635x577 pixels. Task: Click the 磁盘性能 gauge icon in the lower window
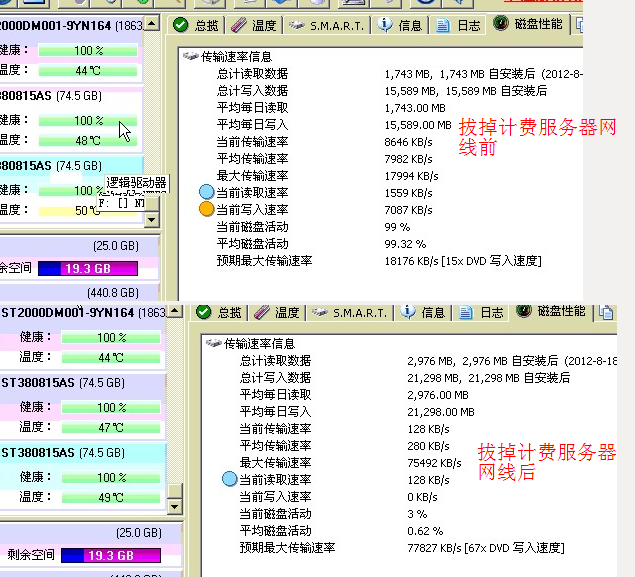point(524,311)
